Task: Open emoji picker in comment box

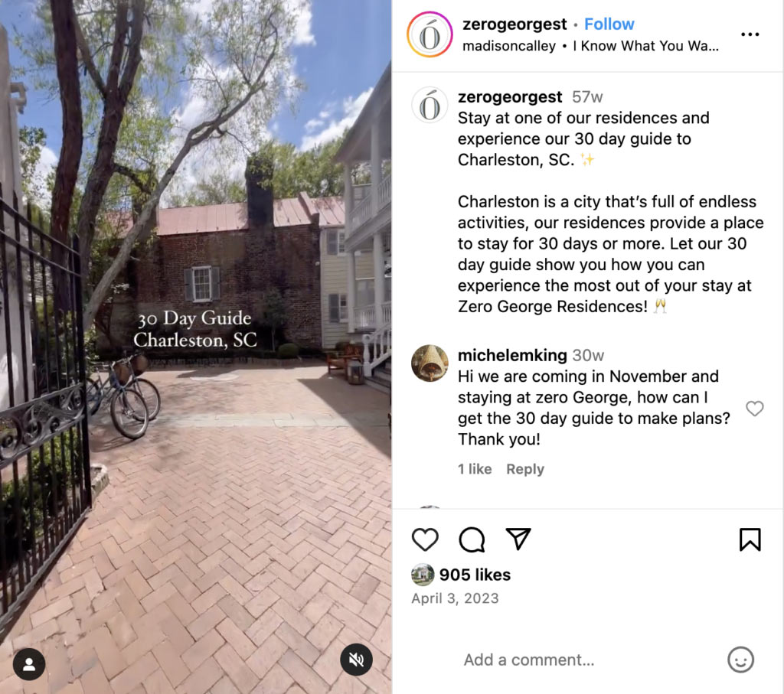Action: pyautogui.click(x=740, y=660)
